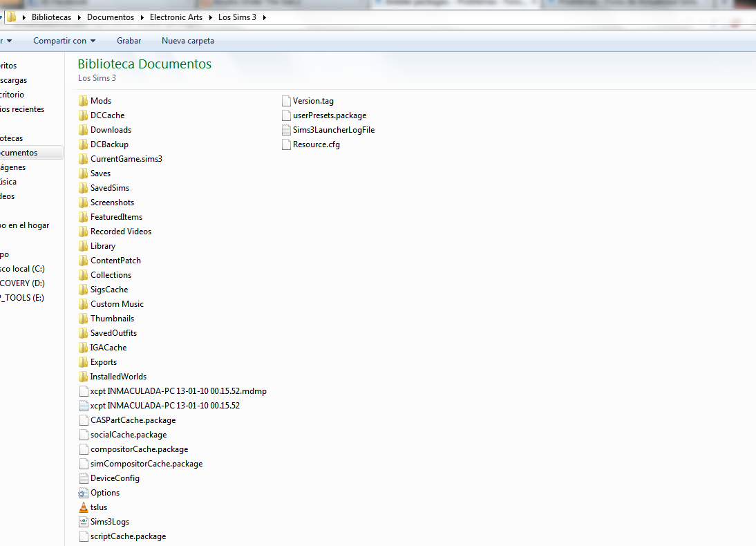
Task: Click the Grabar toolbar button
Action: (x=129, y=41)
